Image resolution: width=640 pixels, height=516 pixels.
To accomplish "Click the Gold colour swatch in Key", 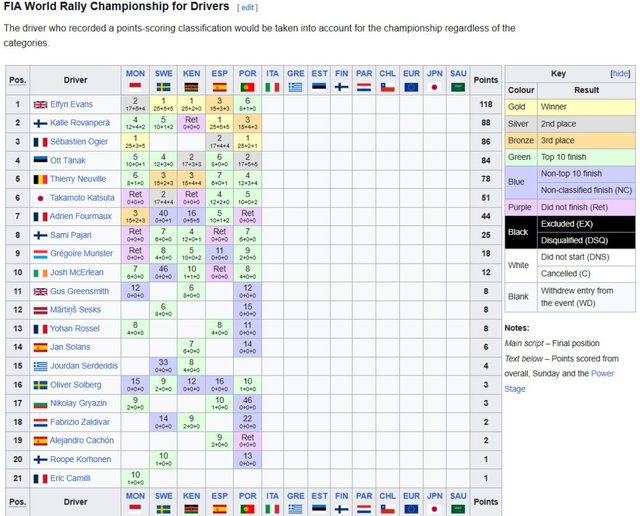I will pos(521,107).
